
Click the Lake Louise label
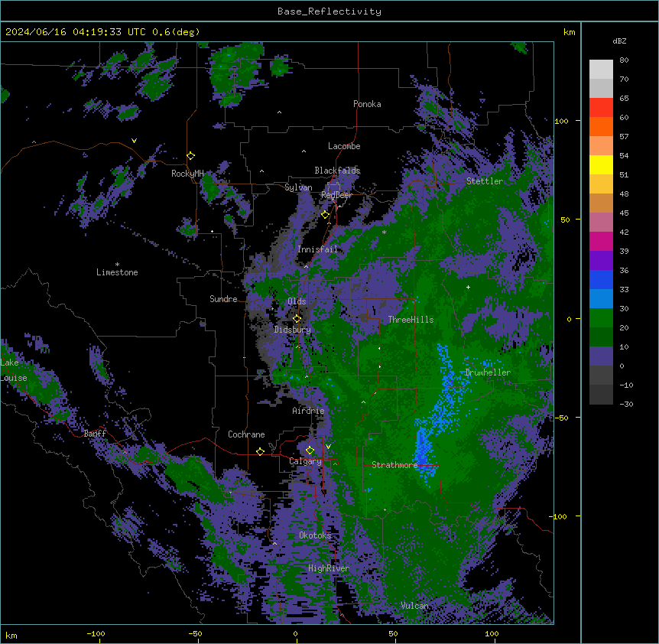click(12, 370)
